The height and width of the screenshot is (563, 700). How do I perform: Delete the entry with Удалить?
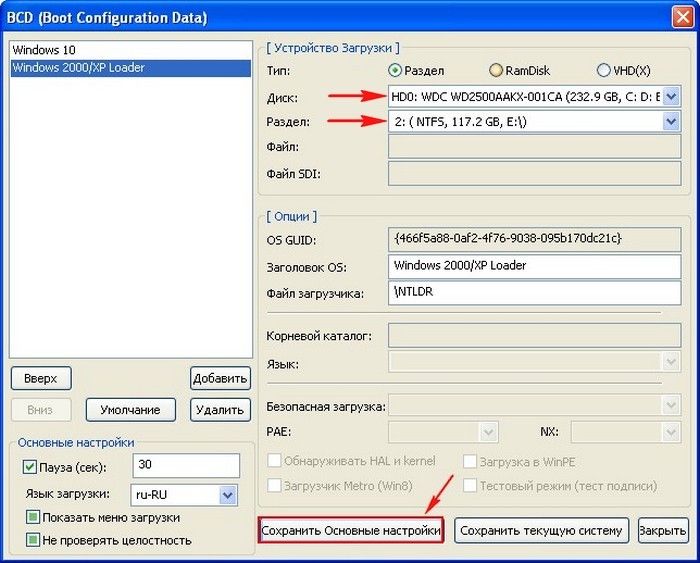pos(221,410)
